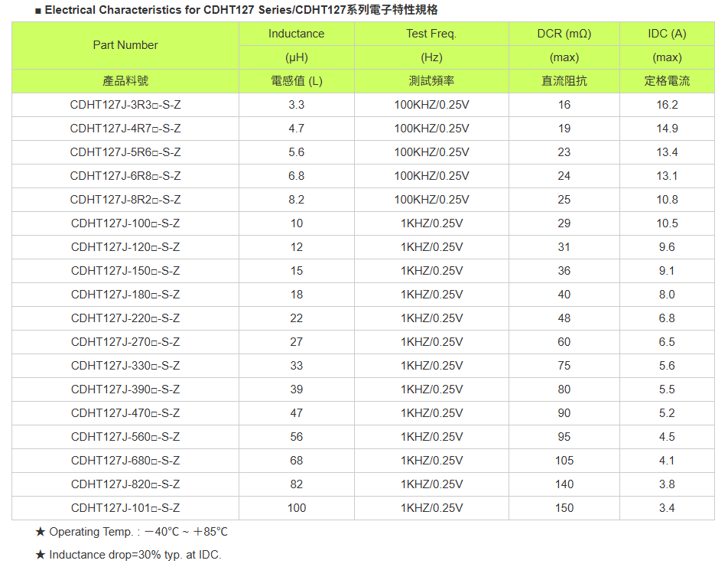728x567 pixels.
Task: Click the 測試頻率 header cell
Action: pyautogui.click(x=431, y=81)
